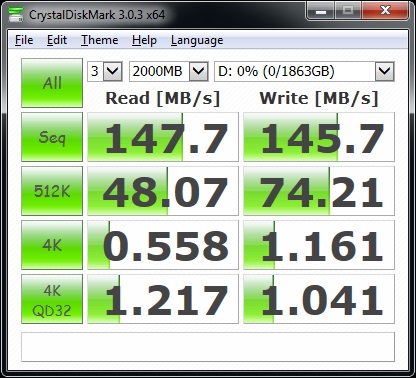
Task: Click the Write [MB/s] column header
Action: point(319,98)
